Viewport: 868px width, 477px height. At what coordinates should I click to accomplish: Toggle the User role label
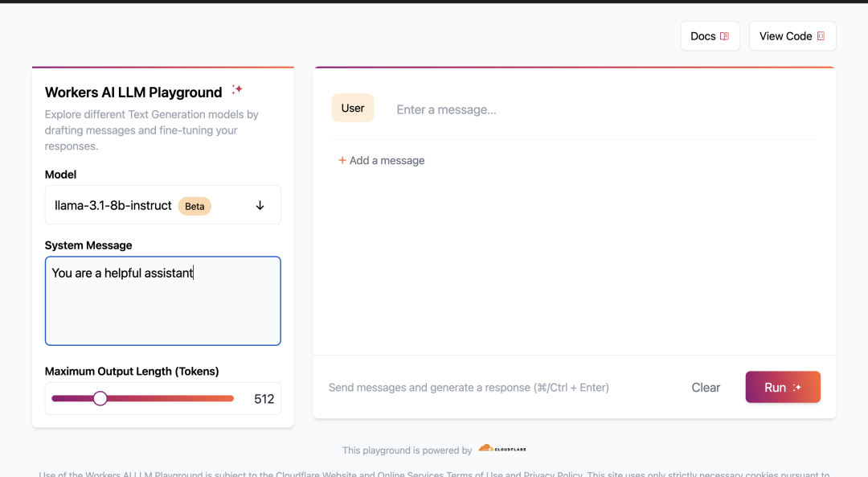point(353,108)
